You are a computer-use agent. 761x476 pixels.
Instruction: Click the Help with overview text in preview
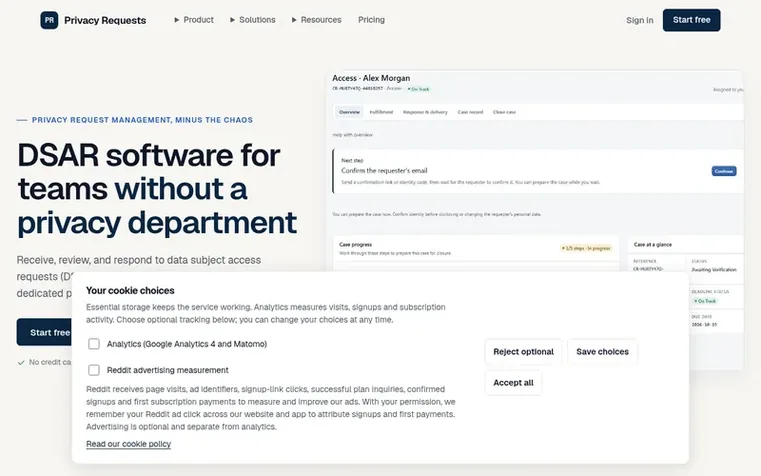pos(352,135)
